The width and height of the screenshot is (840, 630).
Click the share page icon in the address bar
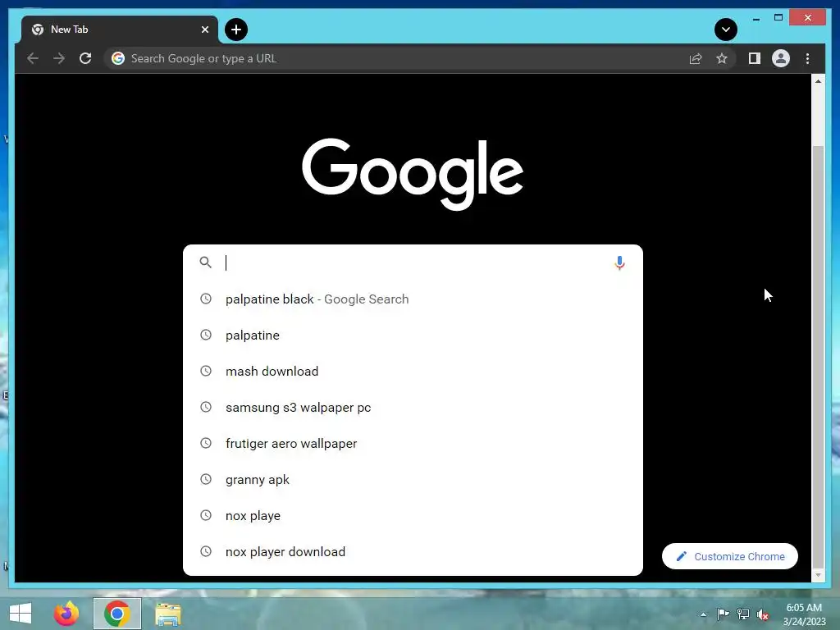(696, 58)
